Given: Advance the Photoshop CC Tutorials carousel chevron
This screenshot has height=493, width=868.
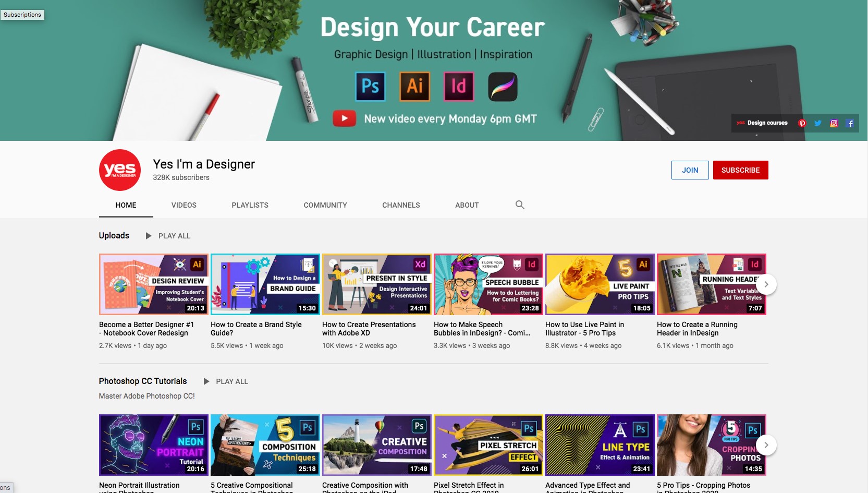Looking at the screenshot, I should (766, 445).
